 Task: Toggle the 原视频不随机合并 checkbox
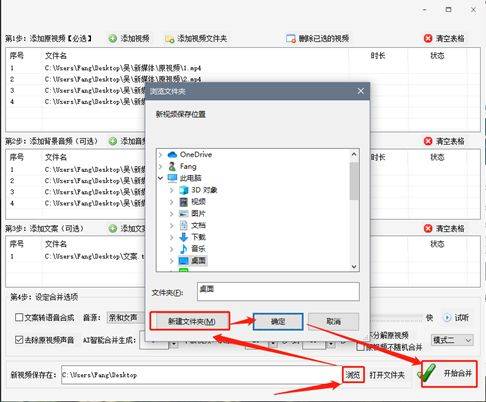360,347
